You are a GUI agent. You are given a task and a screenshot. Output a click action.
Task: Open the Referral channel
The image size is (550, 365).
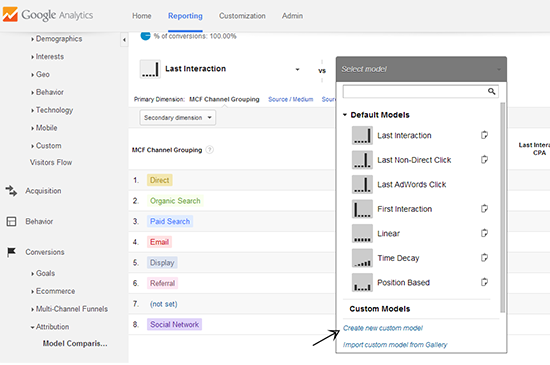click(x=162, y=283)
